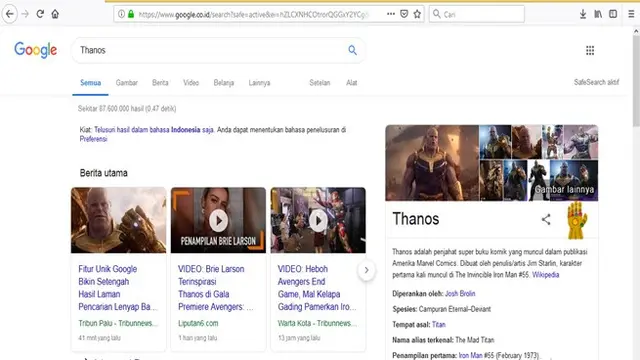Click the scrollbar up arrow

(636, 31)
